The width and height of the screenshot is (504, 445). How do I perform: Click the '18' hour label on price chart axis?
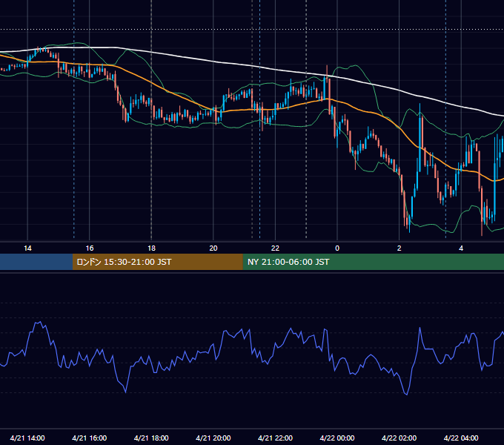click(151, 248)
